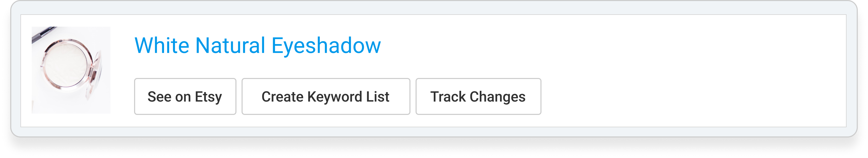Click the word Etsy in the first button
The width and height of the screenshot is (868, 158).
pos(208,97)
